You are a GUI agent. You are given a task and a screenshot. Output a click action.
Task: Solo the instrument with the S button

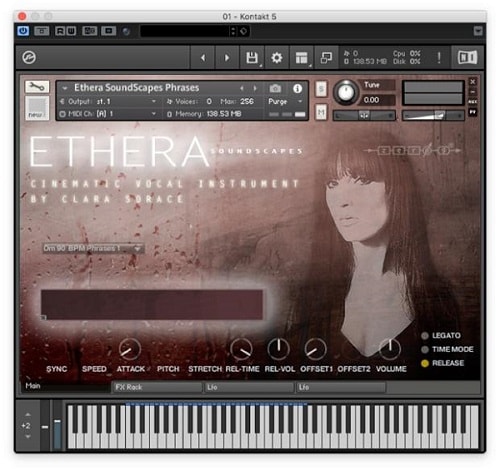point(321,89)
